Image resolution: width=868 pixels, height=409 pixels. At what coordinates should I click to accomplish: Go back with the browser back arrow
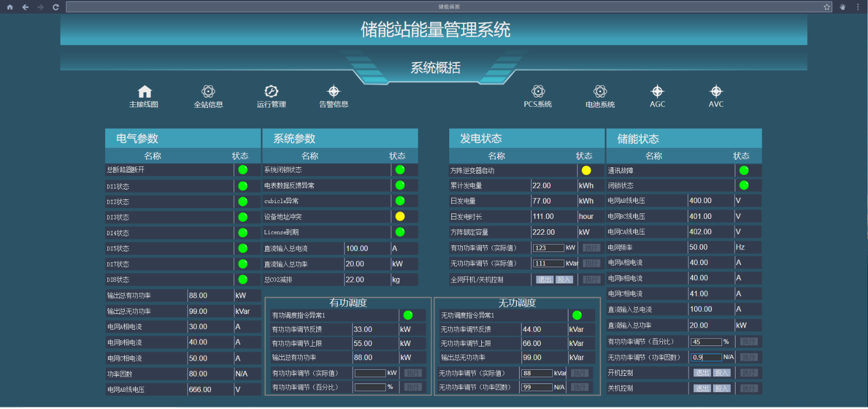[25, 7]
